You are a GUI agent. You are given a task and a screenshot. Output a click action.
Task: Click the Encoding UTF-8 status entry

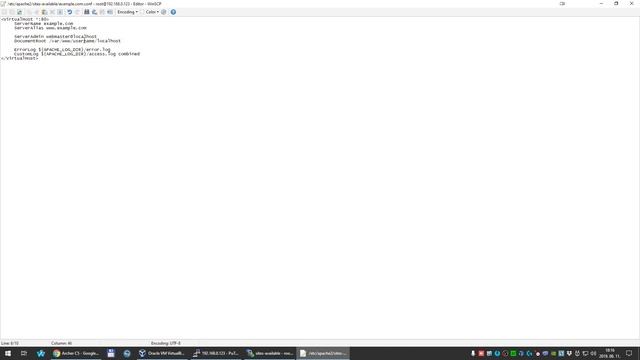(166, 343)
